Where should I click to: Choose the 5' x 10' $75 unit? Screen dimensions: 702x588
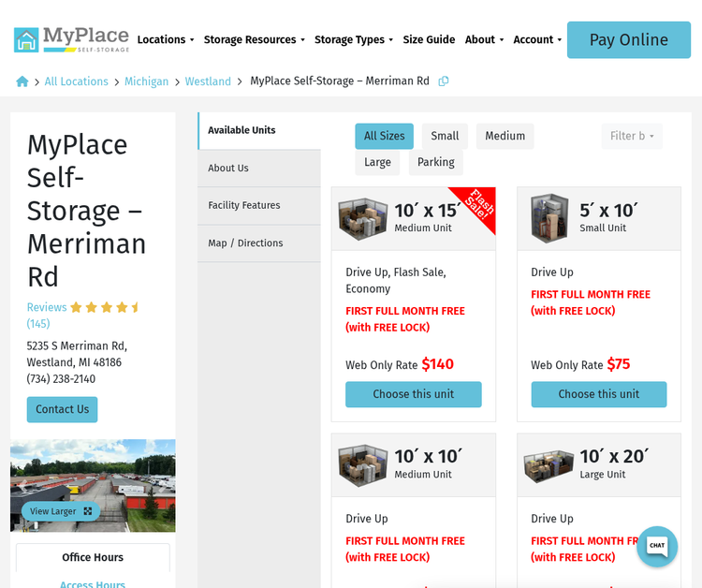pyautogui.click(x=599, y=394)
